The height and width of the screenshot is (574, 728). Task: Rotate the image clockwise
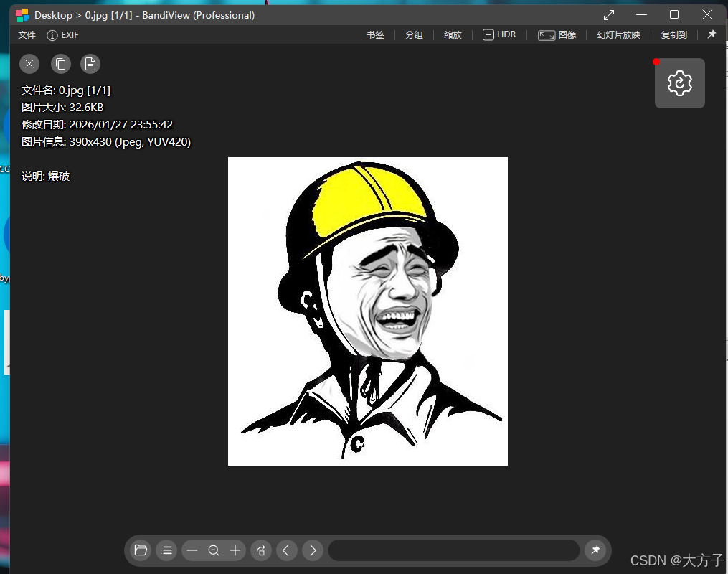coord(261,551)
